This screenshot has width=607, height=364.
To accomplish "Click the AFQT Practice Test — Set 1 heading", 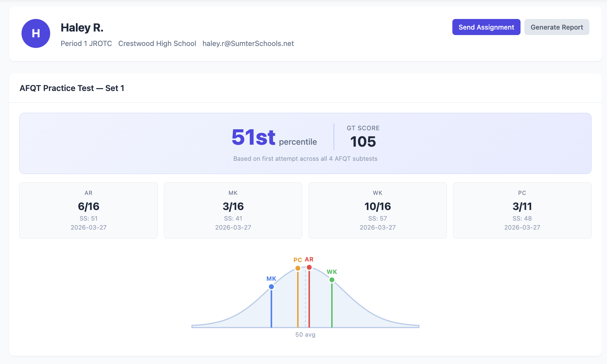I will click(x=72, y=88).
